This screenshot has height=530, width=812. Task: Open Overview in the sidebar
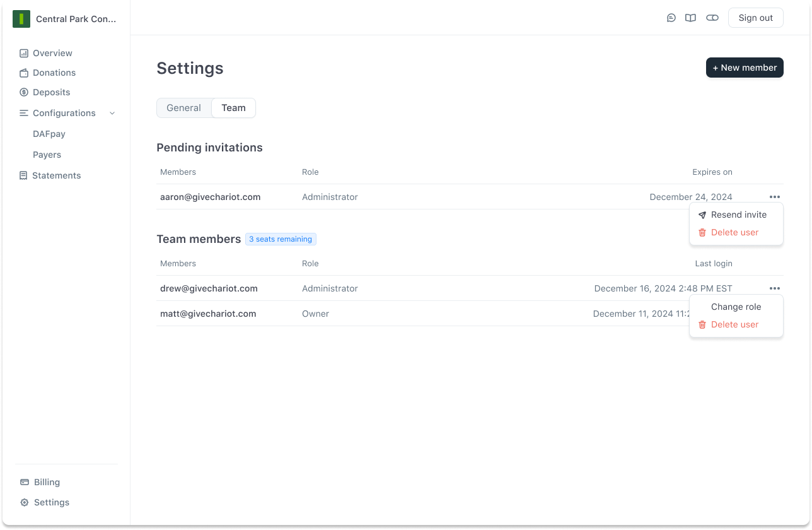point(52,53)
